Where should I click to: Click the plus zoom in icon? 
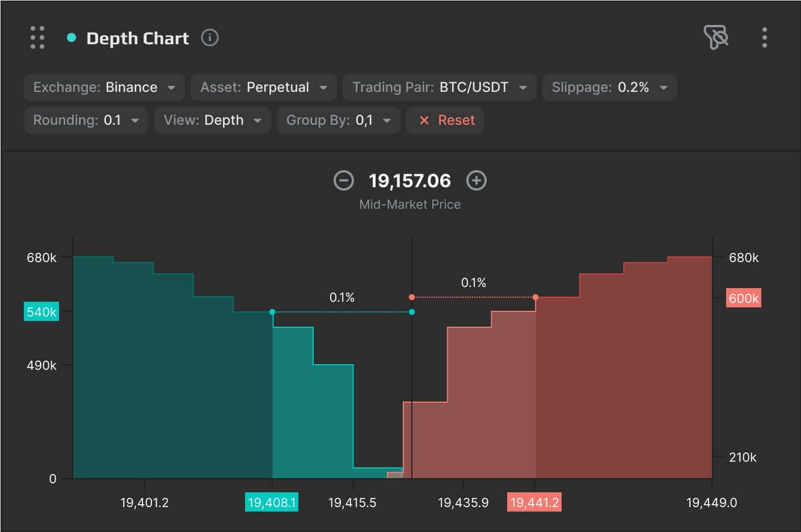pos(476,180)
